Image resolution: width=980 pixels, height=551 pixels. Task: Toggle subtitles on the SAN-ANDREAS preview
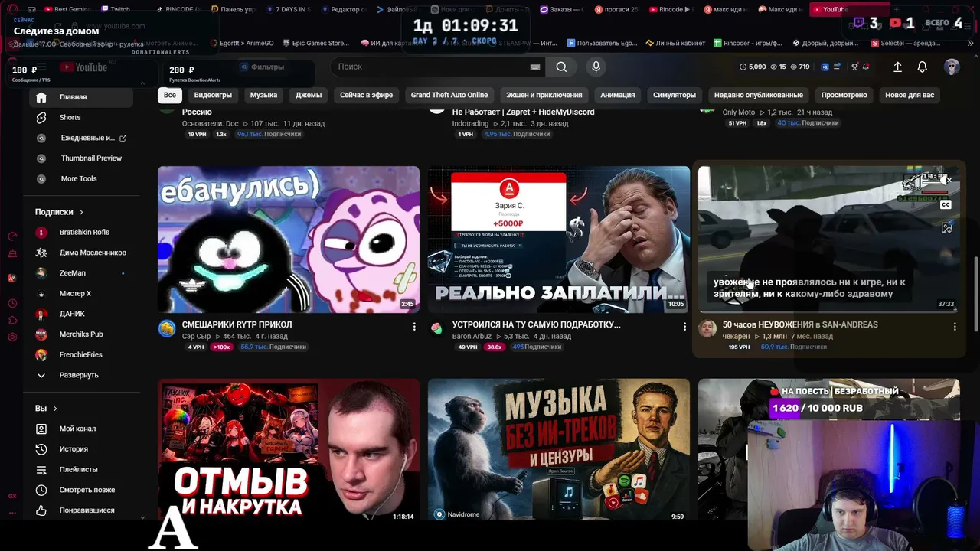(x=946, y=204)
